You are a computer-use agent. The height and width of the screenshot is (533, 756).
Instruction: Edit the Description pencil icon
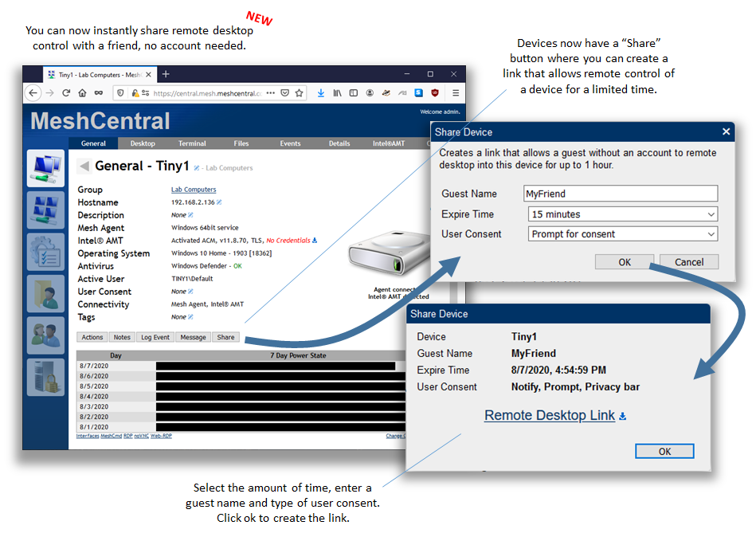(190, 214)
